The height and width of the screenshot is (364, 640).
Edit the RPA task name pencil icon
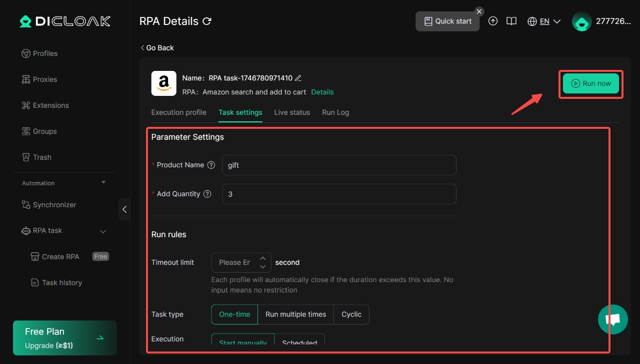pyautogui.click(x=298, y=78)
